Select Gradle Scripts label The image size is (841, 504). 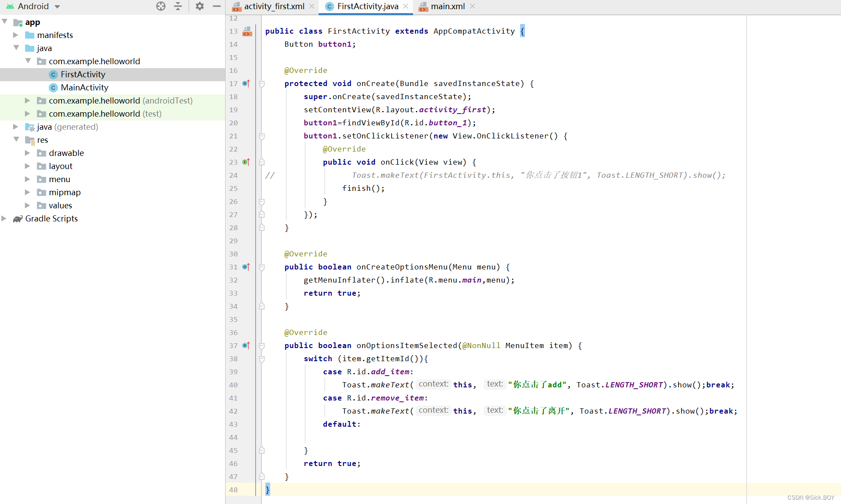52,218
